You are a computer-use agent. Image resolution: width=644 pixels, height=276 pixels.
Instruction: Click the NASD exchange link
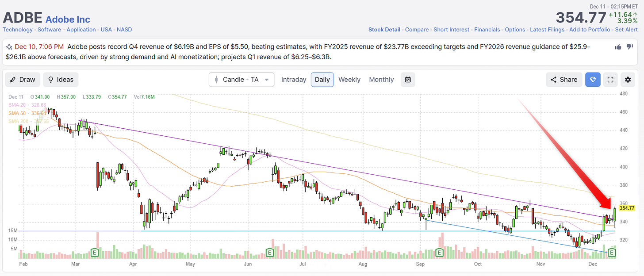[124, 30]
